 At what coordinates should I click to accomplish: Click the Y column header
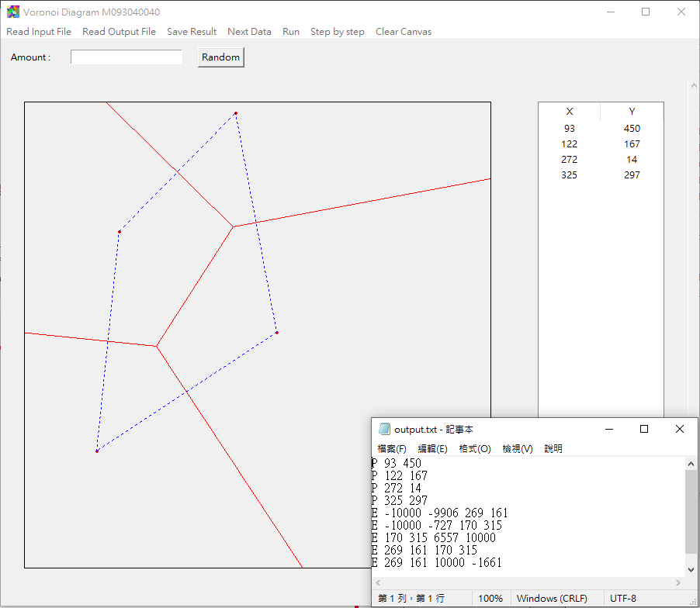click(632, 112)
